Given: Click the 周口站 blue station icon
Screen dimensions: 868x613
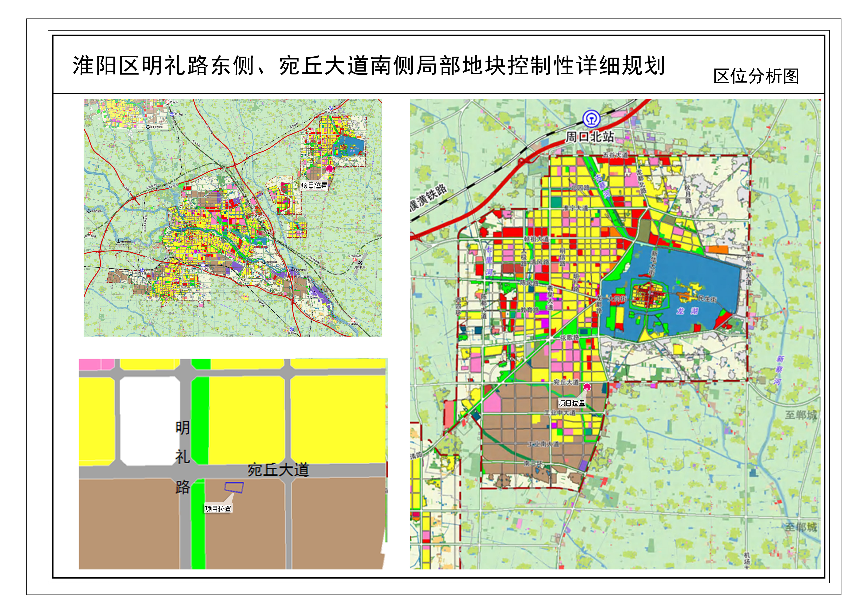Looking at the screenshot, I should pos(203,265).
